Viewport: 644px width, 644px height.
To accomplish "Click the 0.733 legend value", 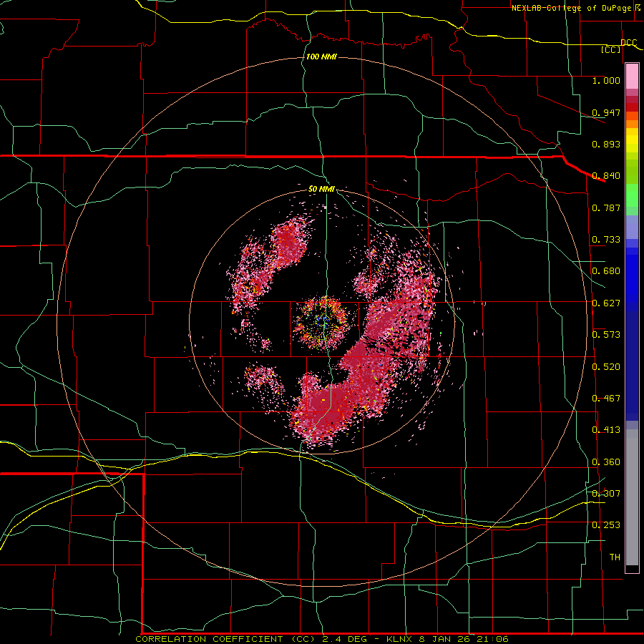I will pyautogui.click(x=606, y=240).
